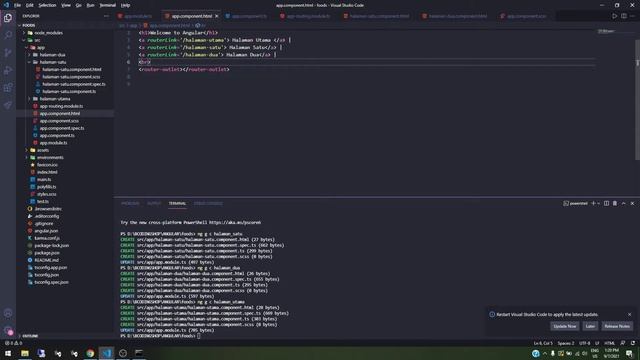Open Chrome from the Windows taskbar
This screenshot has width=640, height=360.
[90, 353]
